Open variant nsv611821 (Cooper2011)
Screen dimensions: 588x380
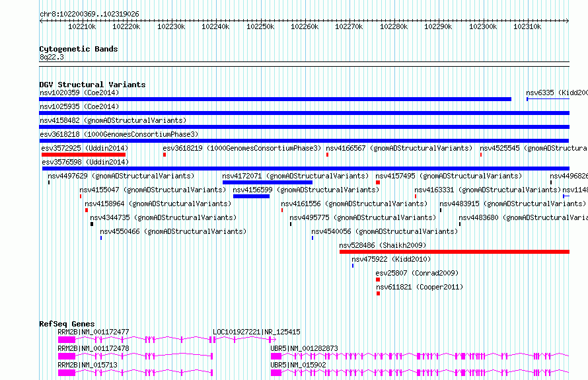click(420, 287)
